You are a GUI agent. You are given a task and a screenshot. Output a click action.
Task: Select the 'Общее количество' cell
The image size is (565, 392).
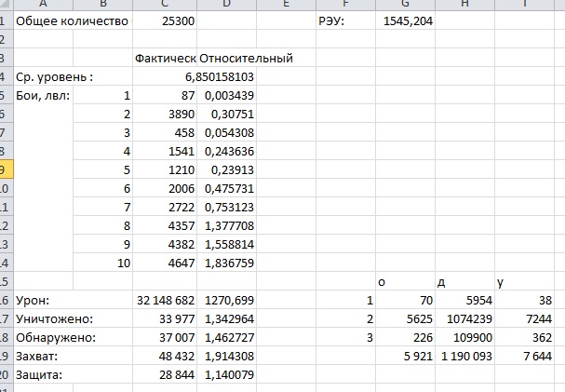tap(72, 20)
